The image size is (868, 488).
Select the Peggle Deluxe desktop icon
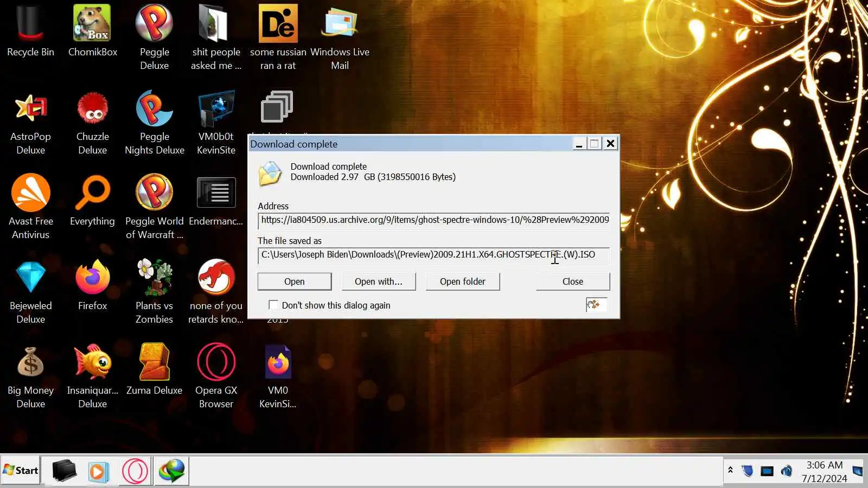(154, 37)
